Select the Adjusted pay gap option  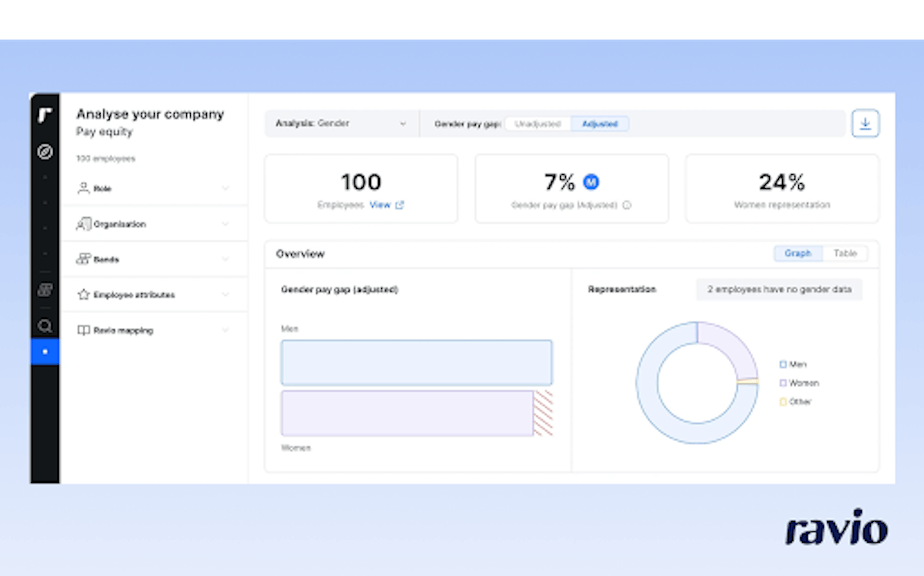(x=600, y=124)
